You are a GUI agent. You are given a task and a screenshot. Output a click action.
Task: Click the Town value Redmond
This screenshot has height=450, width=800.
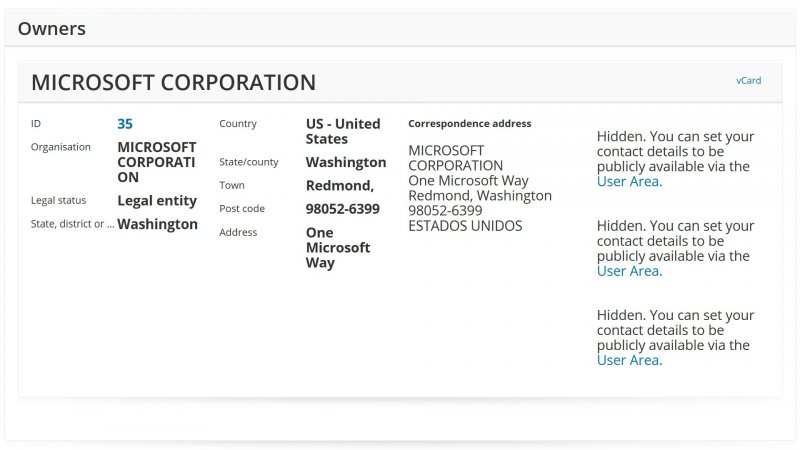tap(340, 186)
